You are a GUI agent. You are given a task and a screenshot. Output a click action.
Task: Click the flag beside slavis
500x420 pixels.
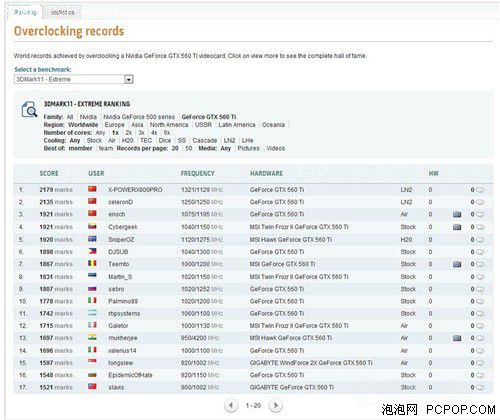(92, 387)
